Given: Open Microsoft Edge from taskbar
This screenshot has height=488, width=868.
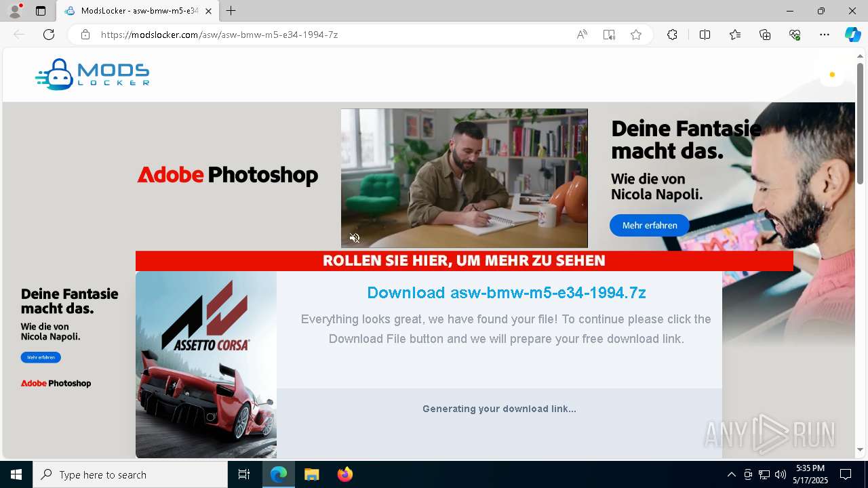Looking at the screenshot, I should [x=279, y=474].
